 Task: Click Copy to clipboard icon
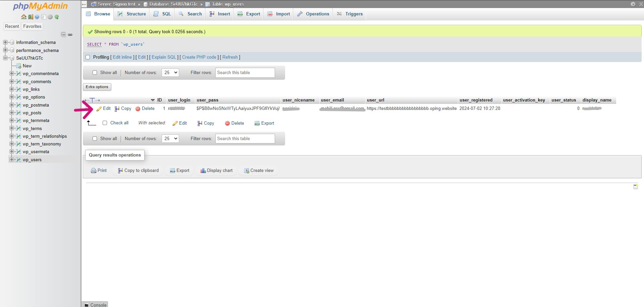[x=120, y=171]
